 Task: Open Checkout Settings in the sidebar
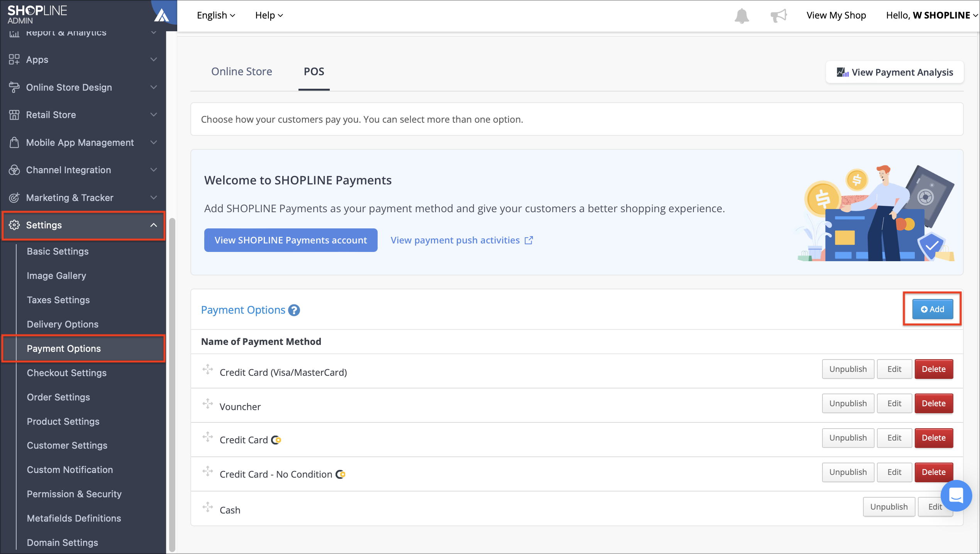point(67,373)
